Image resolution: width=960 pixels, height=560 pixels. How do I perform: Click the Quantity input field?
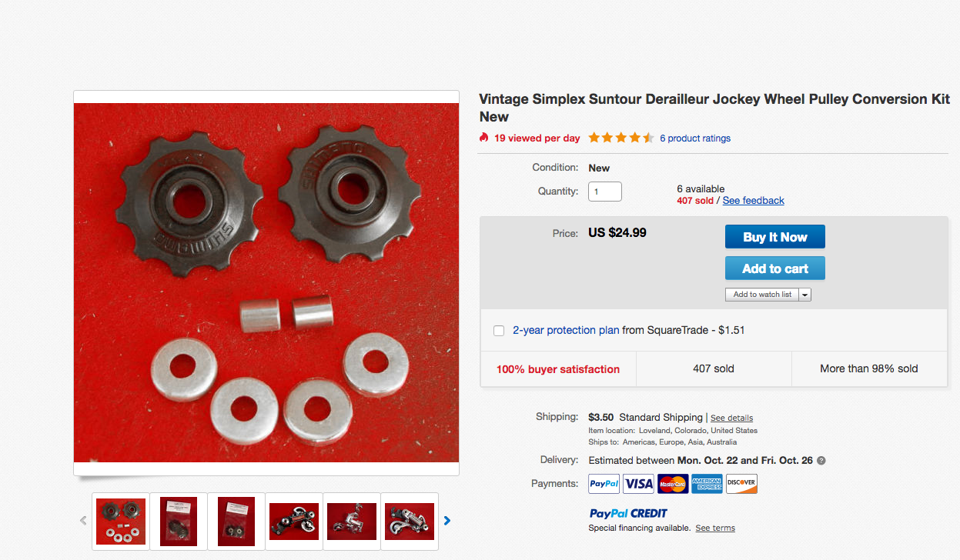click(x=605, y=192)
